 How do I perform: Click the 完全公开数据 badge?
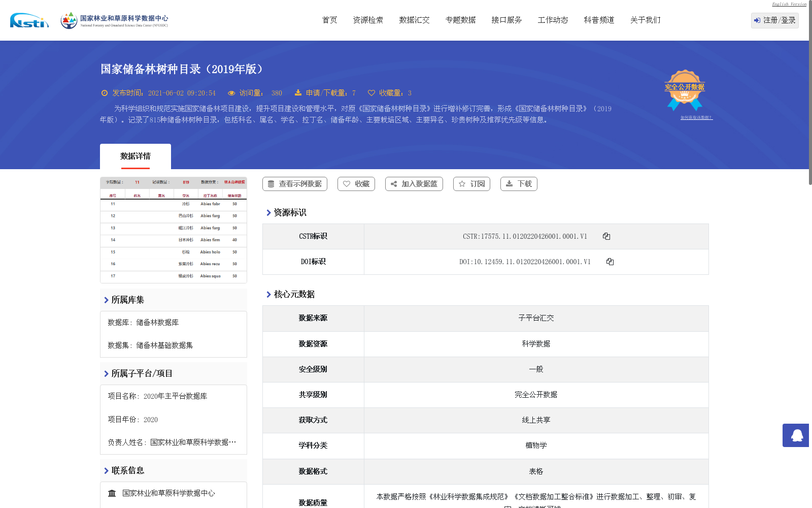[685, 90]
